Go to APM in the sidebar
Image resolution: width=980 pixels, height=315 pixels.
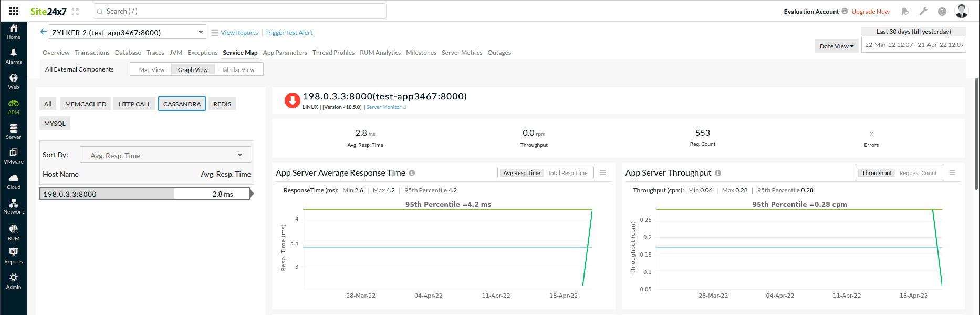[x=14, y=107]
